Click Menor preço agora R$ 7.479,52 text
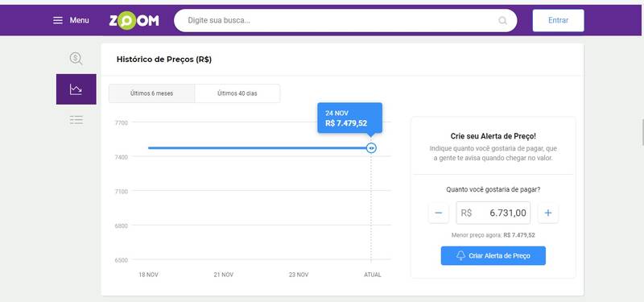 click(x=493, y=235)
